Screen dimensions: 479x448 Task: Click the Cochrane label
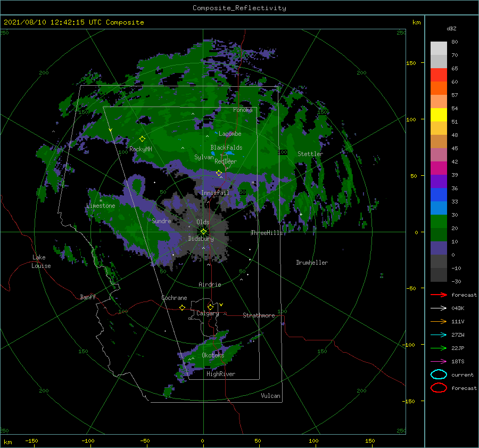174,298
